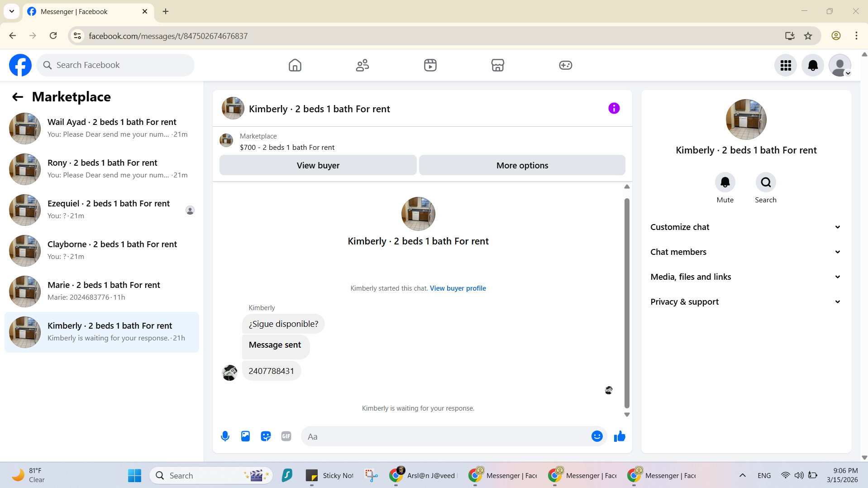The width and height of the screenshot is (868, 488).
Task: Go to the Home feed icon
Action: tap(295, 65)
